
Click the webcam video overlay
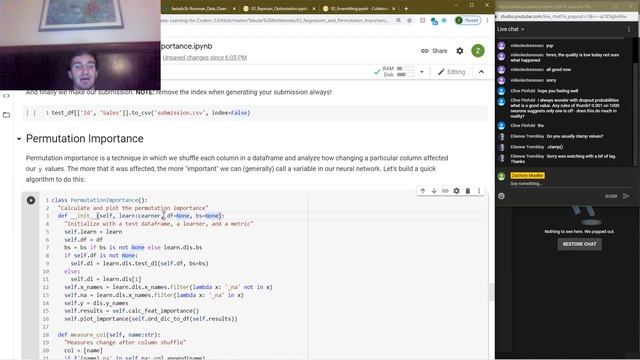pyautogui.click(x=80, y=45)
